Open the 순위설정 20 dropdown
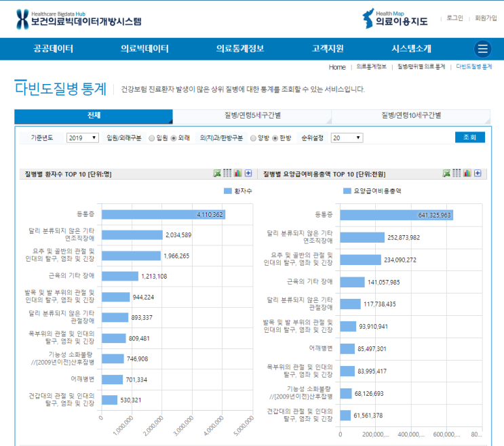 pyautogui.click(x=347, y=138)
